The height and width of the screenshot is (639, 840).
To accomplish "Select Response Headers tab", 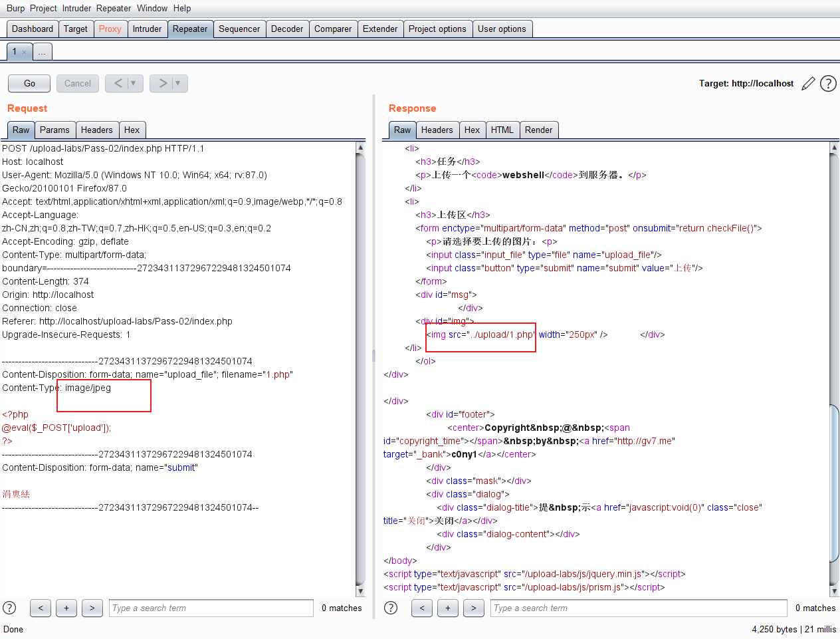I will click(437, 130).
